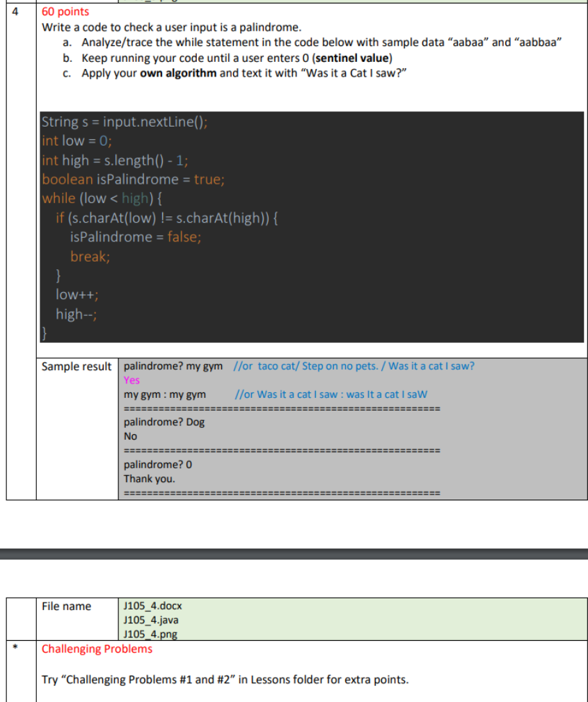This screenshot has width=588, height=702.
Task: Select the file name "J105_4.docx"
Action: coord(151,605)
